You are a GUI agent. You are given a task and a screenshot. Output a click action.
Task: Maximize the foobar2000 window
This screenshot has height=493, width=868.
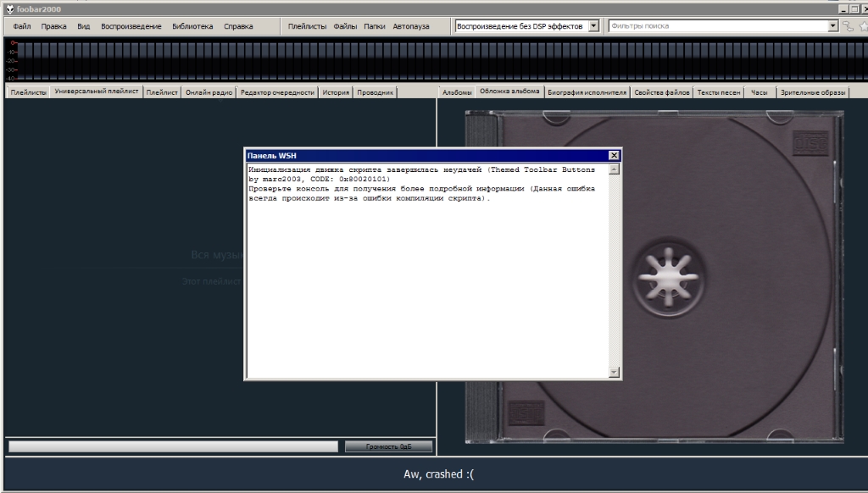pos(854,9)
